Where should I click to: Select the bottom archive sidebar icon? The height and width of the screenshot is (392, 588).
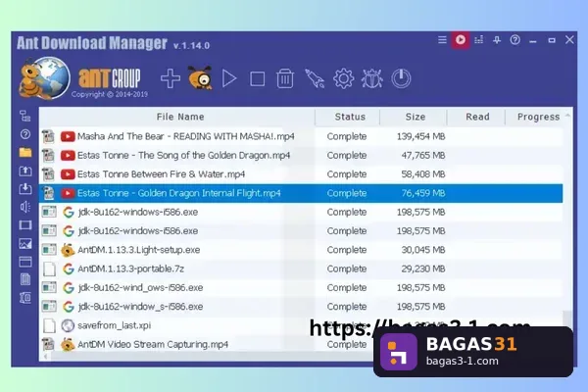click(25, 298)
